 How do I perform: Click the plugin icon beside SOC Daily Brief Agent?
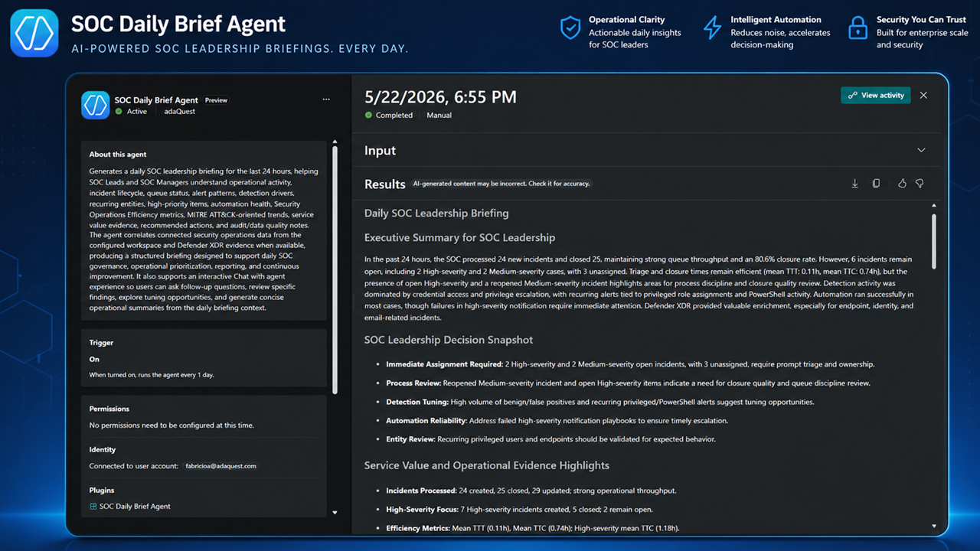(93, 507)
